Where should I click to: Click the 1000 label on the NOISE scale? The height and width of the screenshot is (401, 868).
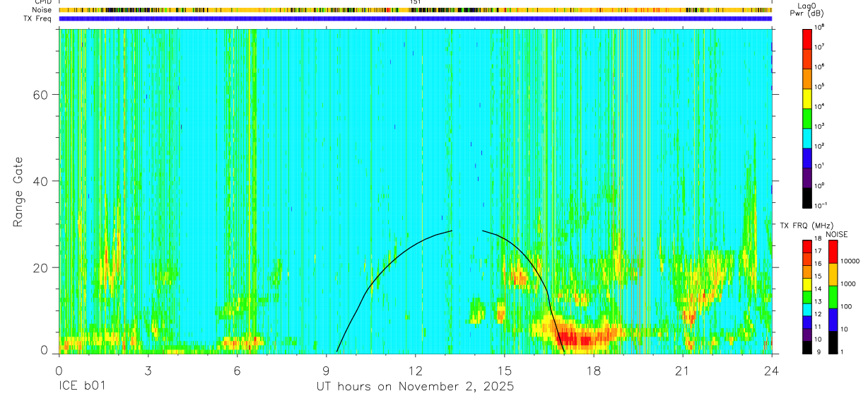click(x=849, y=284)
